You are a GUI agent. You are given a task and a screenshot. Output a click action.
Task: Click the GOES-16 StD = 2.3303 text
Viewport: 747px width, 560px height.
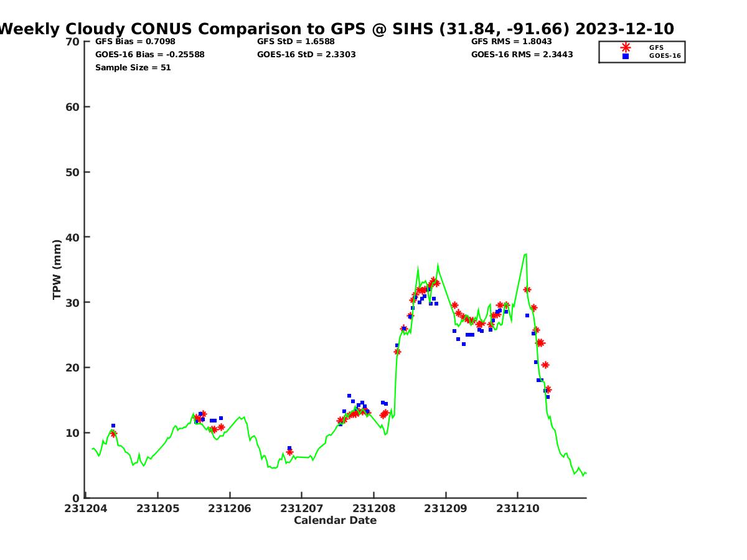[x=306, y=55]
